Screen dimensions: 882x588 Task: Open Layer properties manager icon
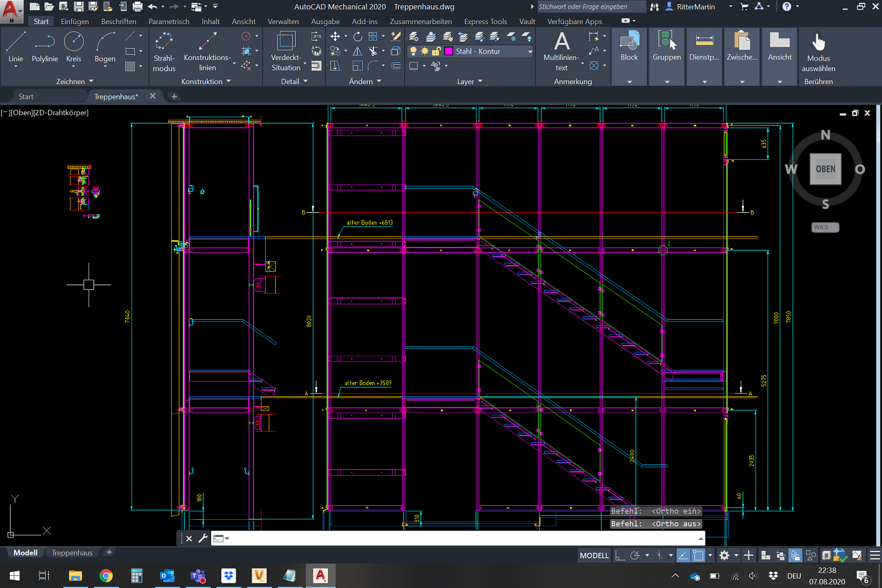(414, 36)
